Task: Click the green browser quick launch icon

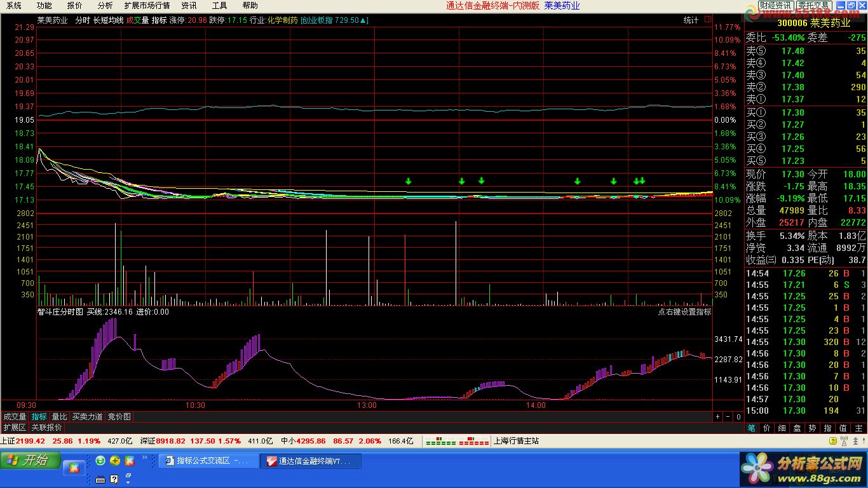Action: [100, 461]
